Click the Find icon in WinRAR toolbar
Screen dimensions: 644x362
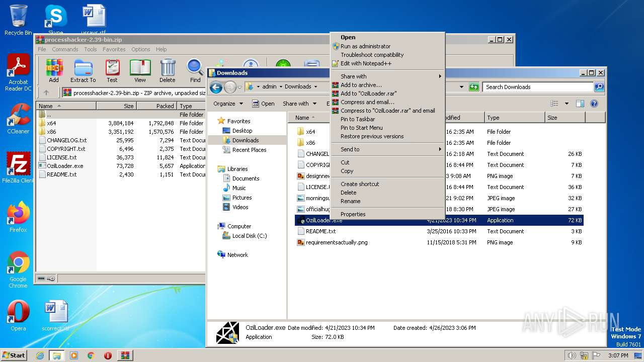[195, 70]
